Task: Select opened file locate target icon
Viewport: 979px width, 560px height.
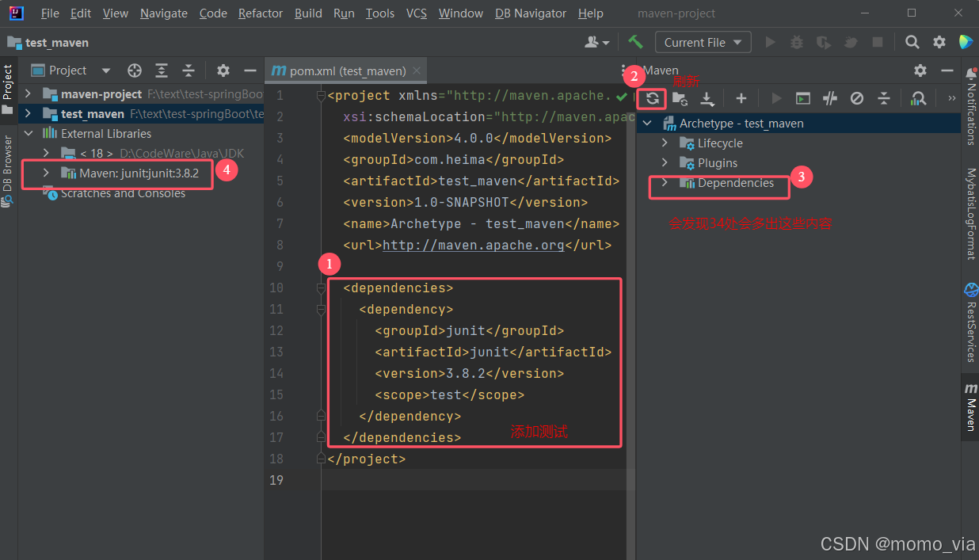Action: [135, 70]
